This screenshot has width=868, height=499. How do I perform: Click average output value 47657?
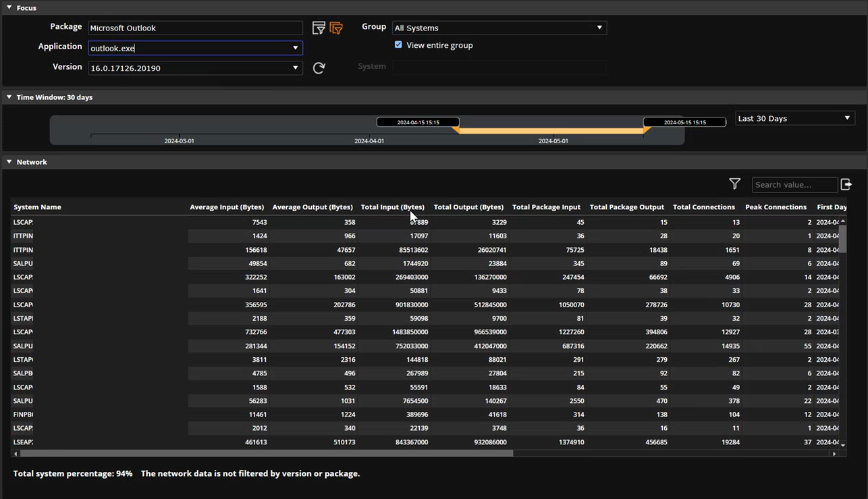click(345, 250)
